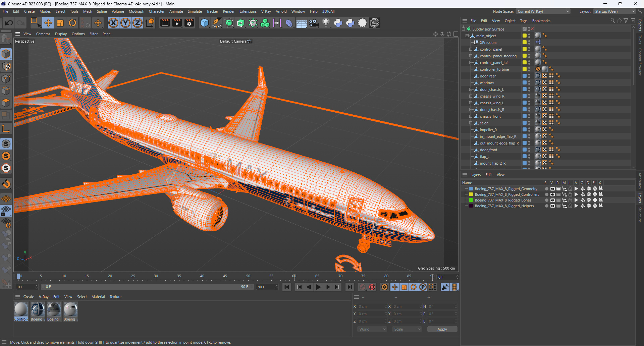Select Polygons mode icon in left toolbar

click(6, 103)
